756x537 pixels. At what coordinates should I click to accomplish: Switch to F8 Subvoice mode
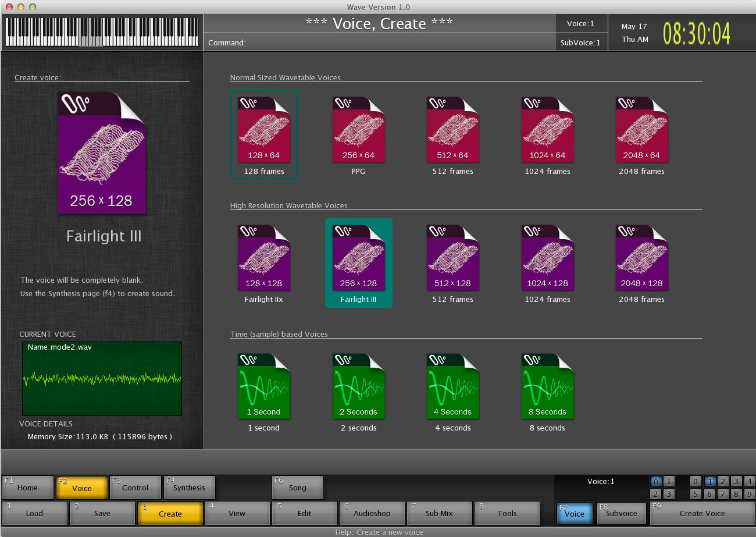coord(622,513)
